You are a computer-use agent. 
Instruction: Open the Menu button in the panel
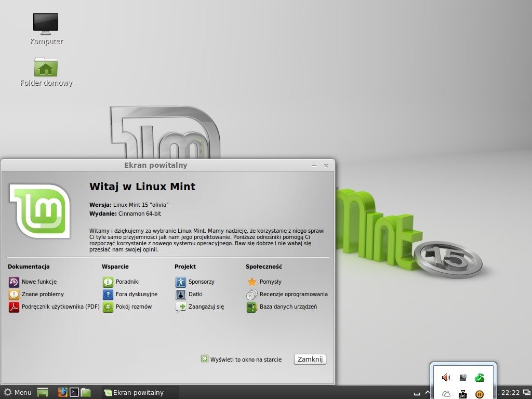(17, 393)
